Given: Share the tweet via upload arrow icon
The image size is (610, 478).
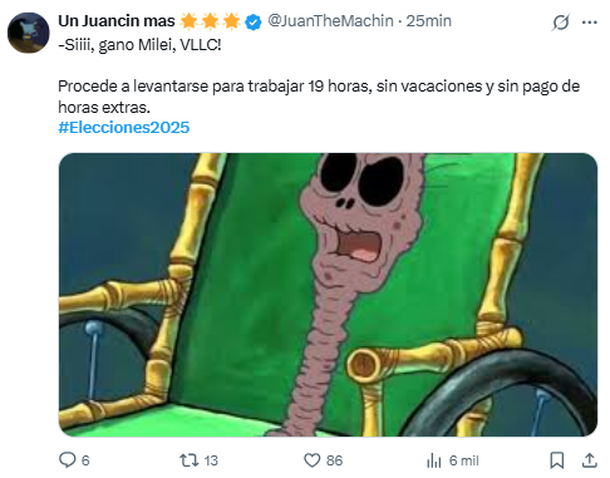Looking at the screenshot, I should tap(589, 460).
